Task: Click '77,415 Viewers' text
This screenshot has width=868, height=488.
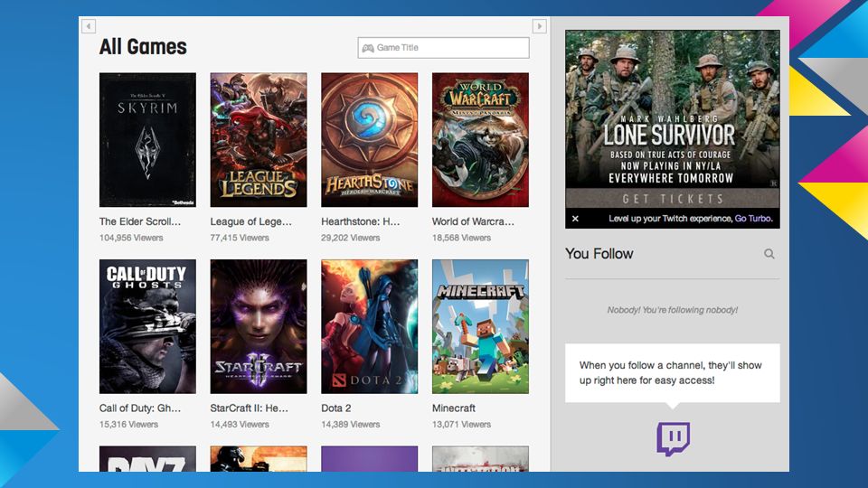Action: pyautogui.click(x=240, y=238)
